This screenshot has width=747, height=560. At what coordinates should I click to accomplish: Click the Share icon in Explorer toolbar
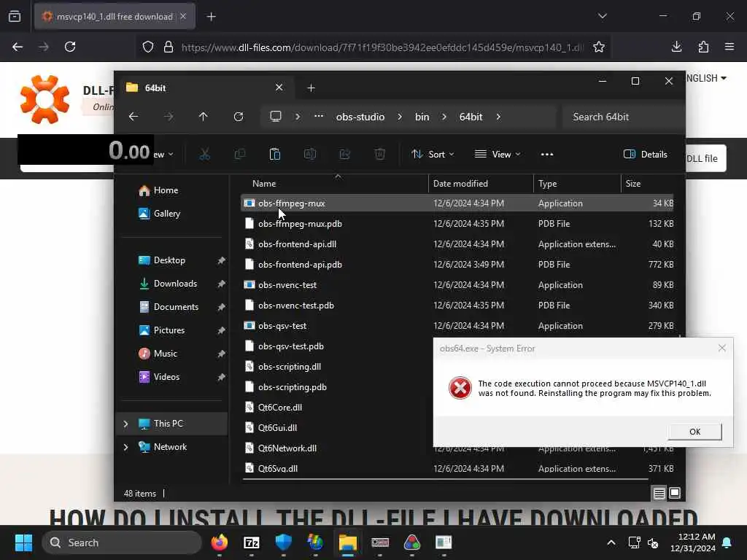(345, 155)
